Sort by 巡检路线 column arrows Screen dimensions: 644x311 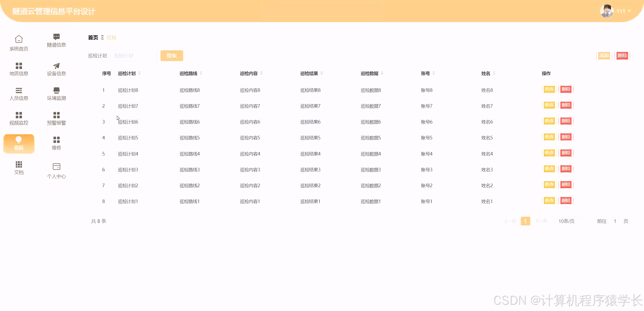(201, 73)
